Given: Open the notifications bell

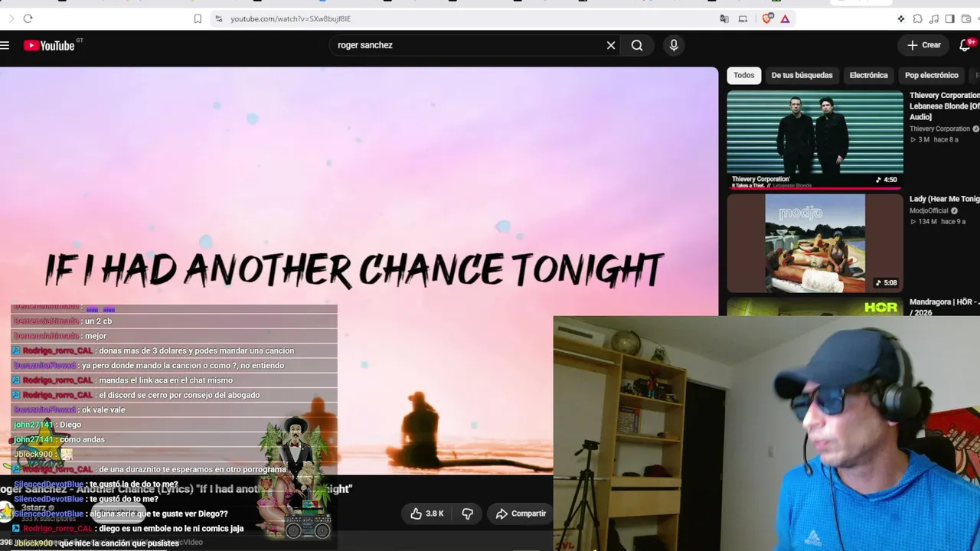Looking at the screenshot, I should [x=965, y=45].
